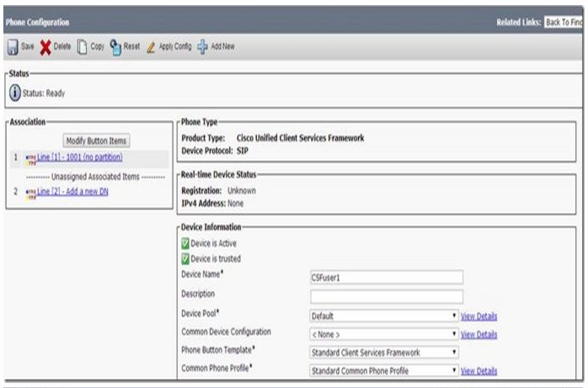
Task: Click the Add New toolbar label
Action: (x=222, y=46)
